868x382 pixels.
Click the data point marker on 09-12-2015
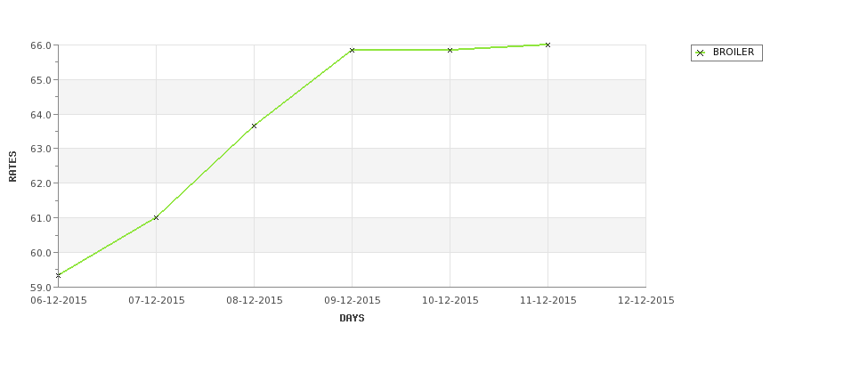(x=352, y=51)
